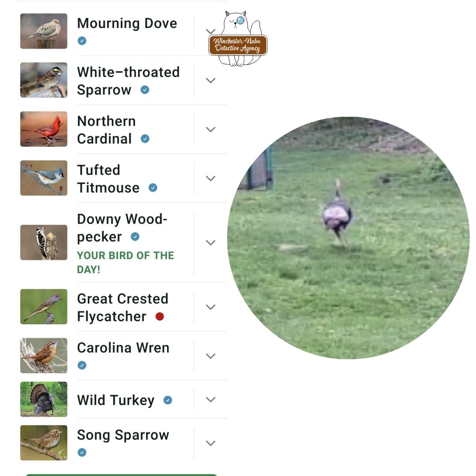Click the Wild Turkey verified check badge
The width and height of the screenshot is (476, 476).
(168, 400)
